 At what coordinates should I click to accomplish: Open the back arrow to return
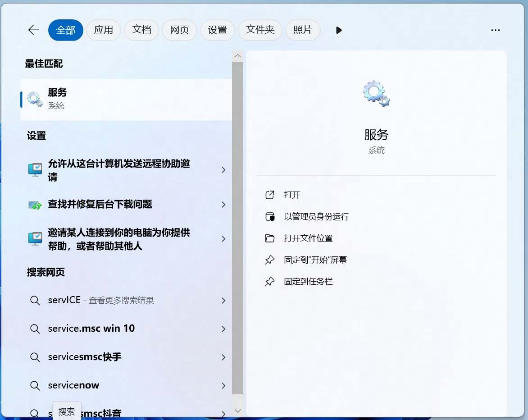[x=33, y=30]
